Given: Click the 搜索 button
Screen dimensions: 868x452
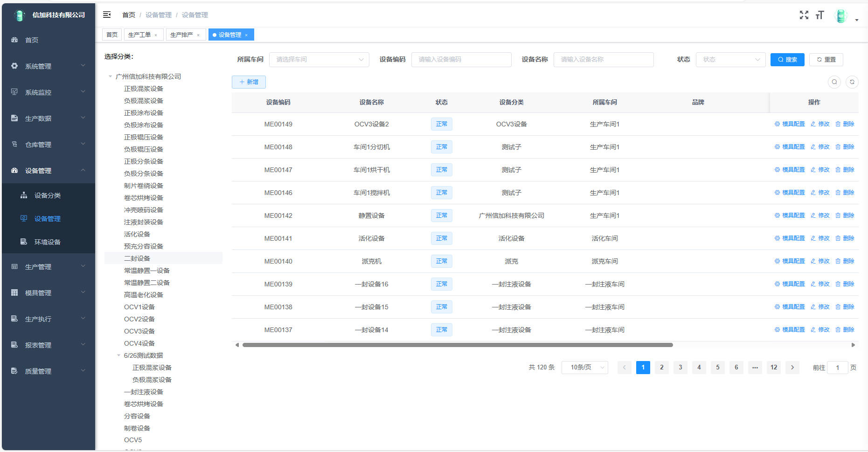Looking at the screenshot, I should 787,60.
